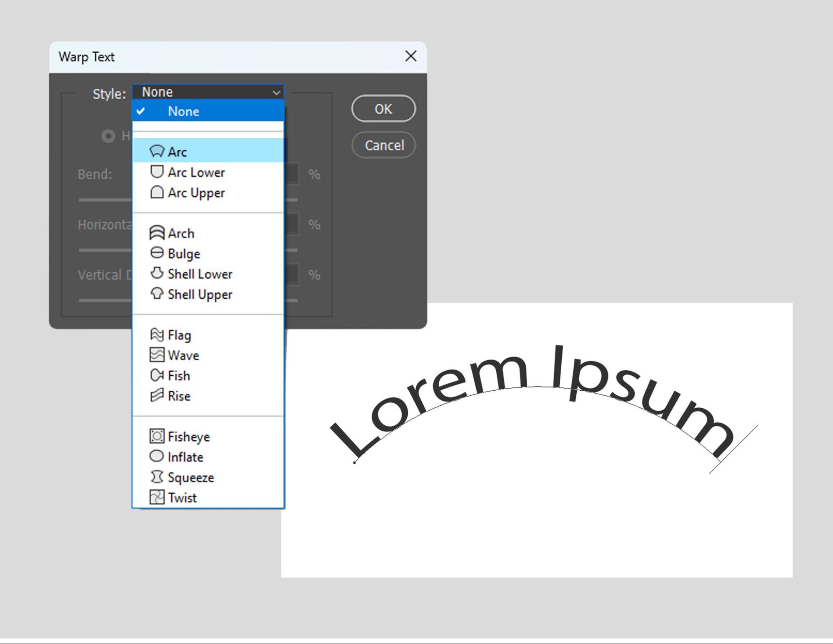Select the Arc warp style icon
The width and height of the screenshot is (833, 644).
click(156, 151)
